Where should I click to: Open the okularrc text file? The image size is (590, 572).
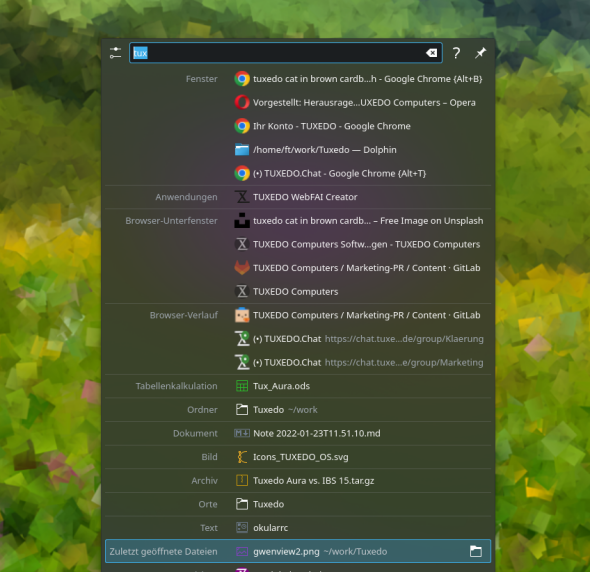[298, 528]
